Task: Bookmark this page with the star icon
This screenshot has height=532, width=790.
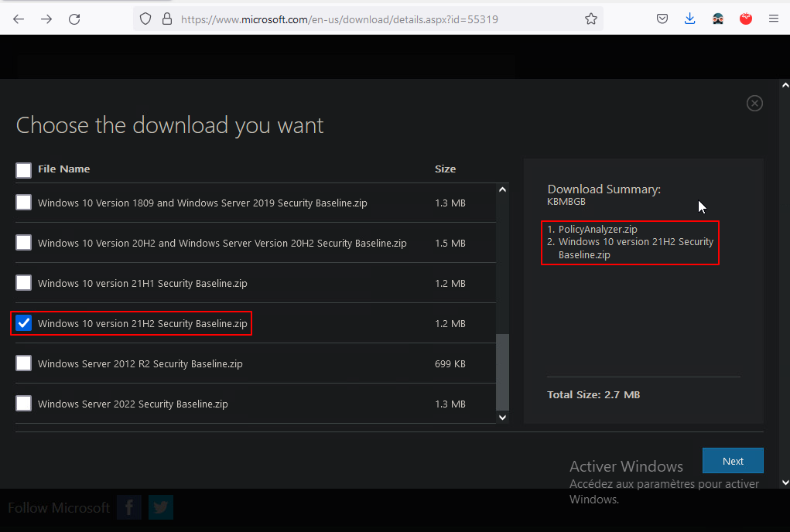Action: coord(591,19)
